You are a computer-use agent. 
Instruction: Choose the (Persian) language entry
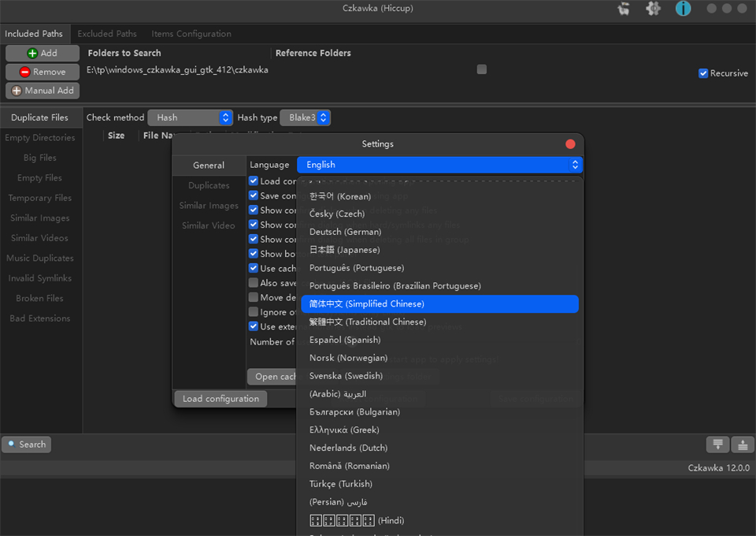pyautogui.click(x=439, y=502)
